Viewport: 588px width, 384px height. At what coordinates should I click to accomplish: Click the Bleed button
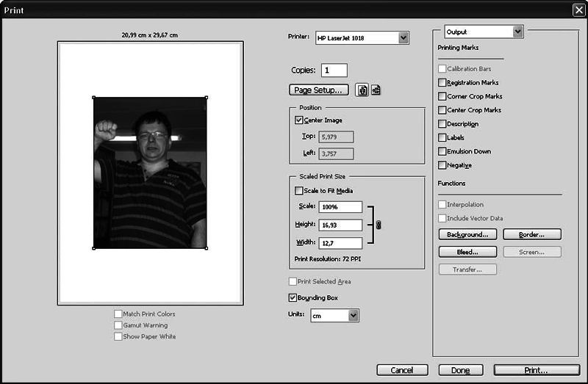[467, 252]
